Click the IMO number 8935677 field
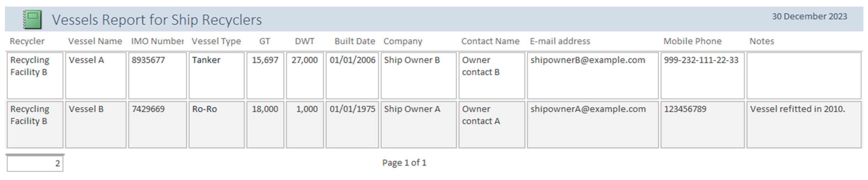 point(157,75)
